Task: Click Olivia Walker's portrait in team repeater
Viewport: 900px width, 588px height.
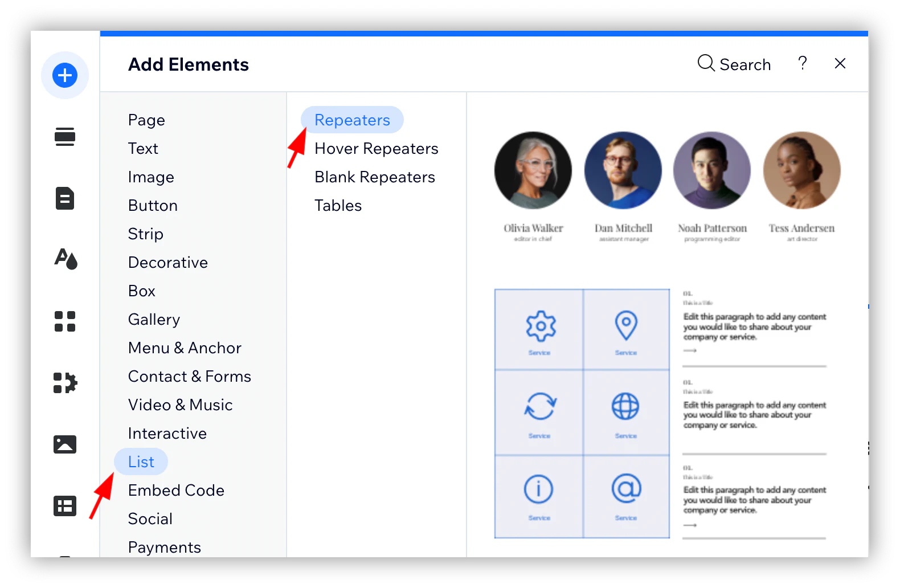Action: [x=533, y=170]
